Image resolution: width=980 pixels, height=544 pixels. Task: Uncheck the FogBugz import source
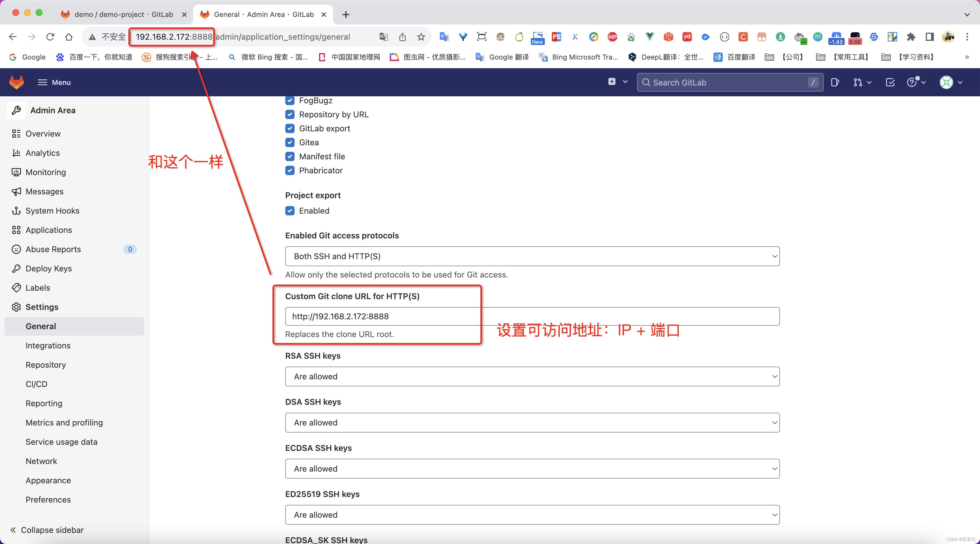tap(290, 100)
